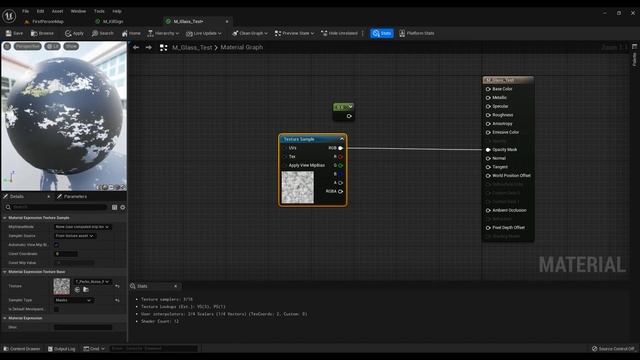Click the Specular input pin
Viewport: 640px width, 360px height.
(x=488, y=107)
